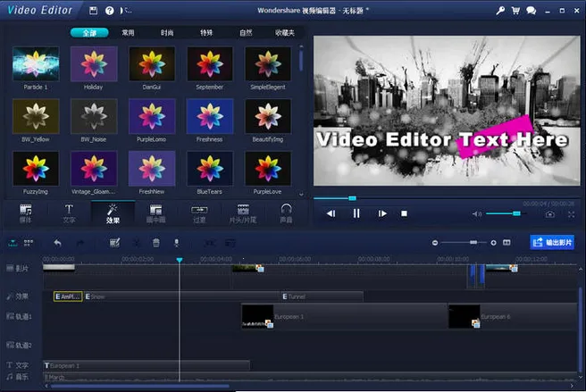Mute the preview volume speaker icon
This screenshot has width=586, height=392.
tap(477, 213)
